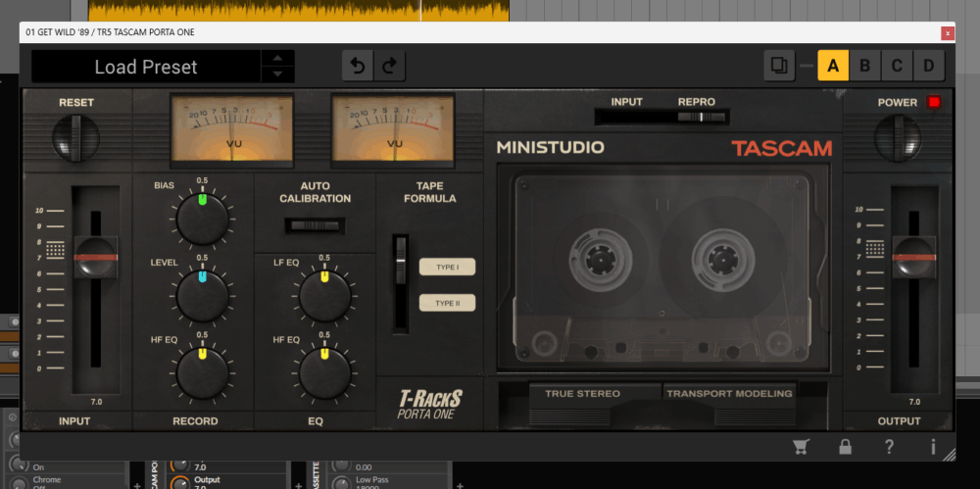The width and height of the screenshot is (980, 489).
Task: Switch to preset slot C
Action: [897, 66]
